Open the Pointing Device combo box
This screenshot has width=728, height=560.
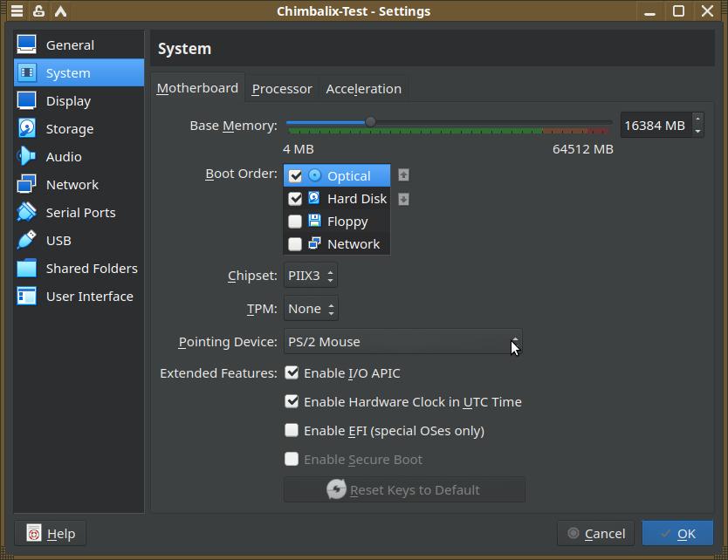(x=402, y=342)
